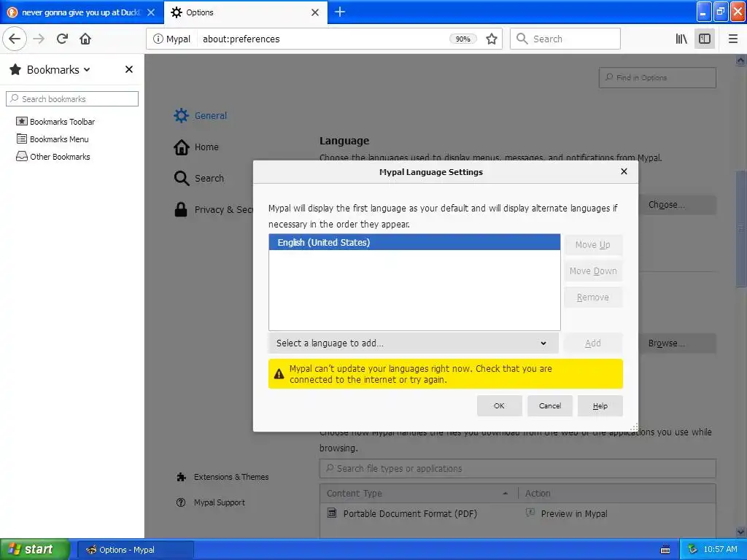Click the Move Up button
The image size is (747, 560).
pyautogui.click(x=593, y=245)
